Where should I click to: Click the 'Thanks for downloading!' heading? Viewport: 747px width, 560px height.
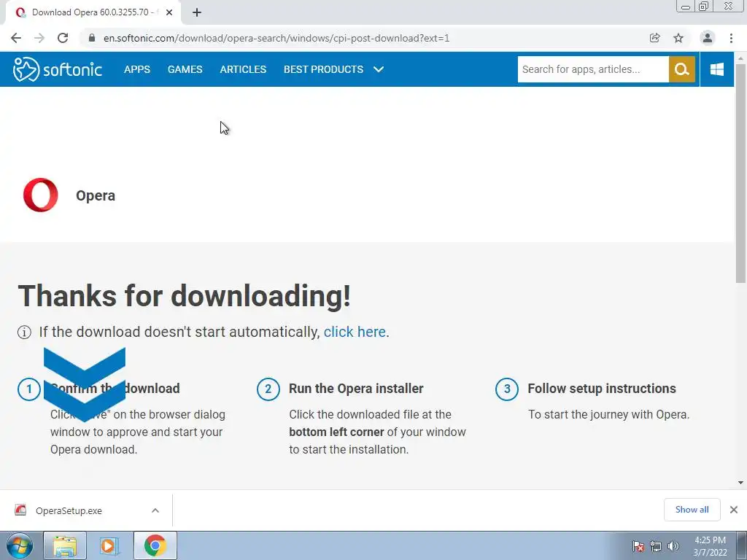pos(185,296)
